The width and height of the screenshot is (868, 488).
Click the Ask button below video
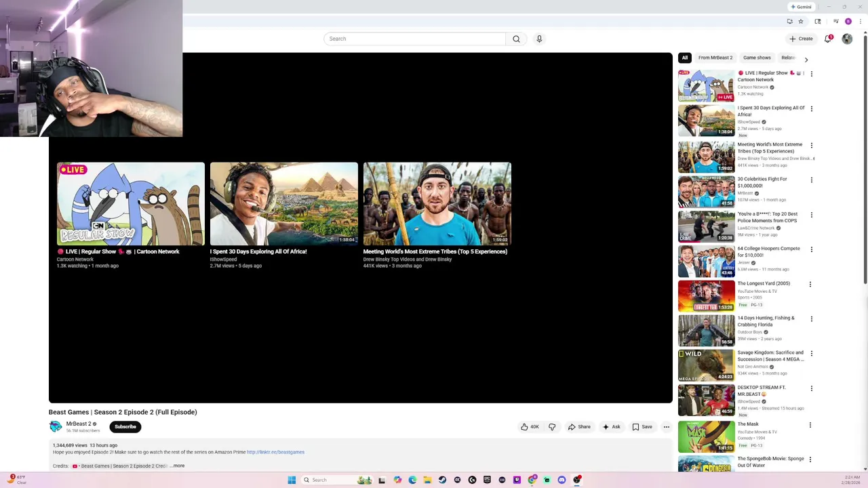click(x=611, y=427)
